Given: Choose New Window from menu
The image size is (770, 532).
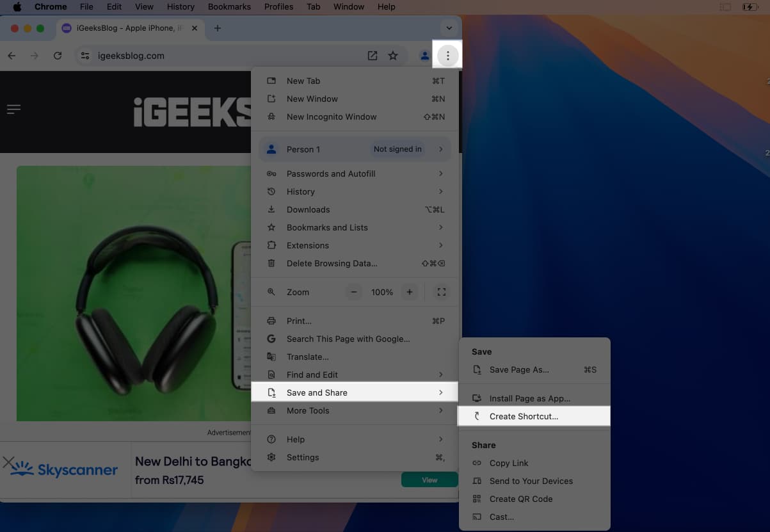Looking at the screenshot, I should [x=355, y=99].
